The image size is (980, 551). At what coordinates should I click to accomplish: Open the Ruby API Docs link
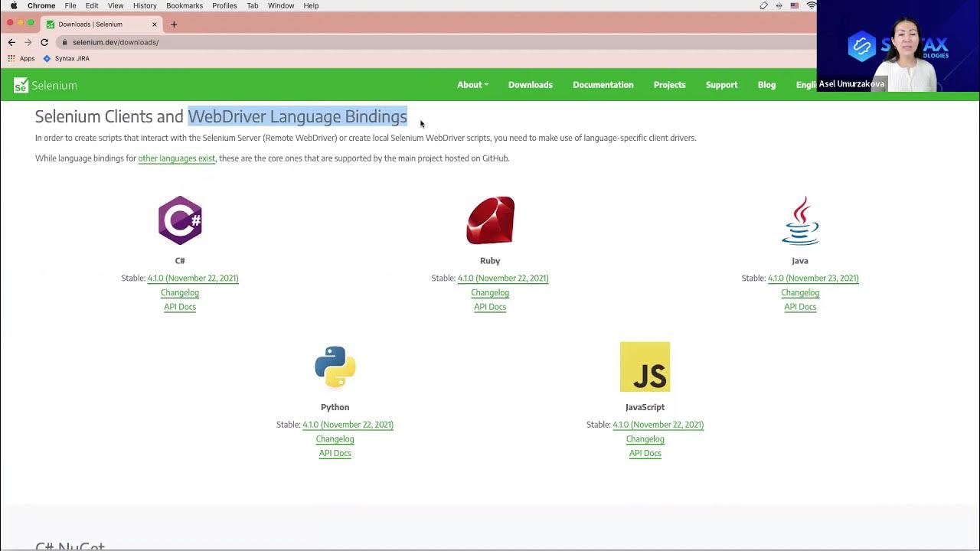[490, 307]
